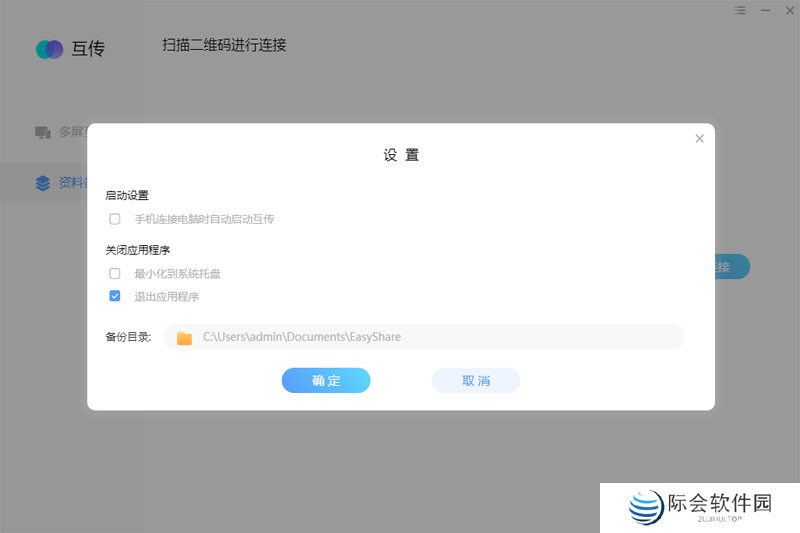The height and width of the screenshot is (533, 800).
Task: Click the 设置 dialog title
Action: pyautogui.click(x=402, y=155)
